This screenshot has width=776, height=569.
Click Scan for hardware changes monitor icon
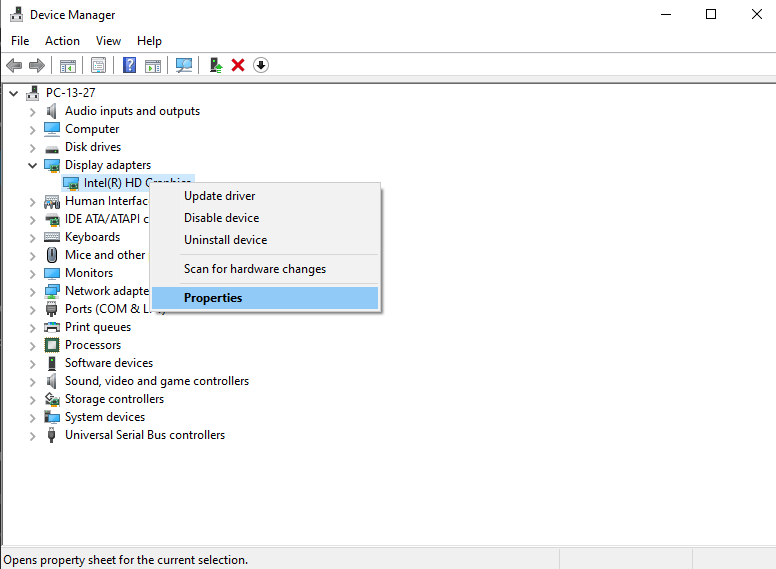tap(184, 65)
